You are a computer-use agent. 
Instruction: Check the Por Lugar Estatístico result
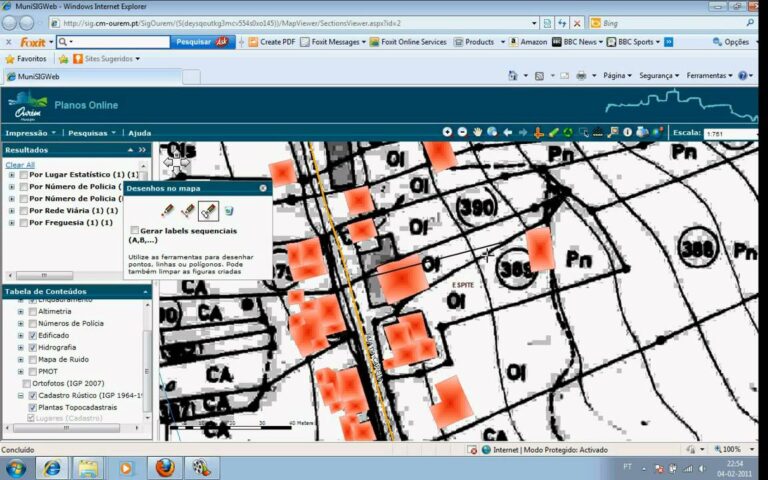click(24, 175)
